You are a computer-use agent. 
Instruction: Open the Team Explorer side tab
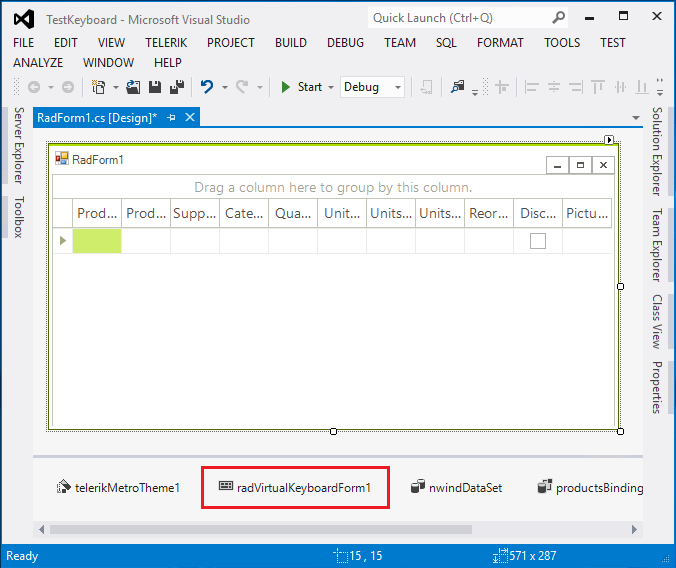[657, 245]
